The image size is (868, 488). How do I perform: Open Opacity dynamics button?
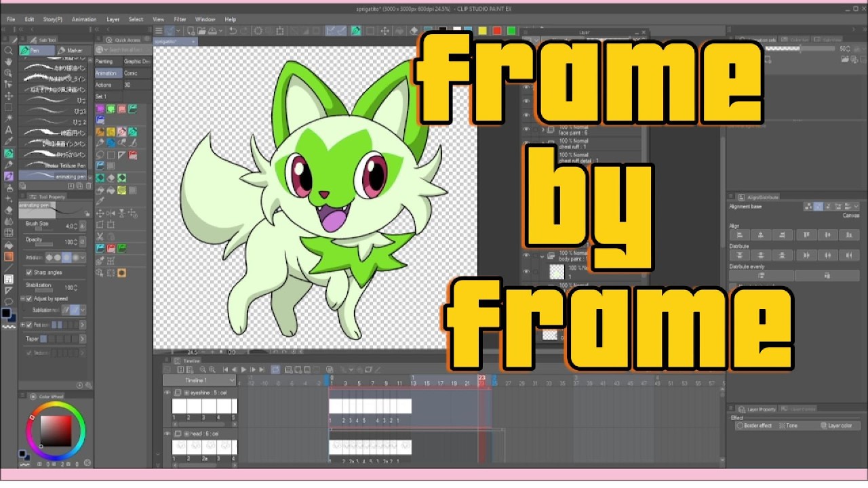coord(84,241)
